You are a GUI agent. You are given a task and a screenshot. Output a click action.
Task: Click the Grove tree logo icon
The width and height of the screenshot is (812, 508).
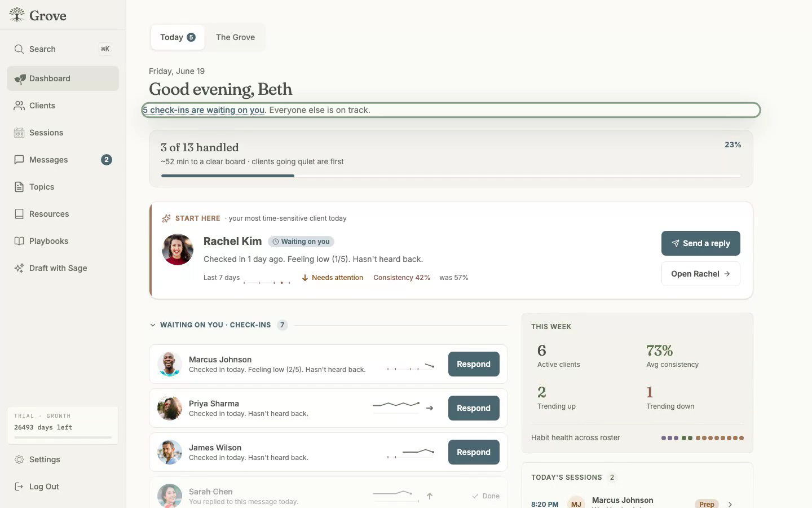pyautogui.click(x=17, y=15)
